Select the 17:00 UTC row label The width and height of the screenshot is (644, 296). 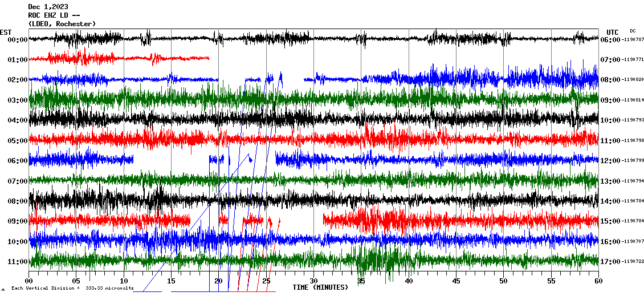[x=610, y=261]
